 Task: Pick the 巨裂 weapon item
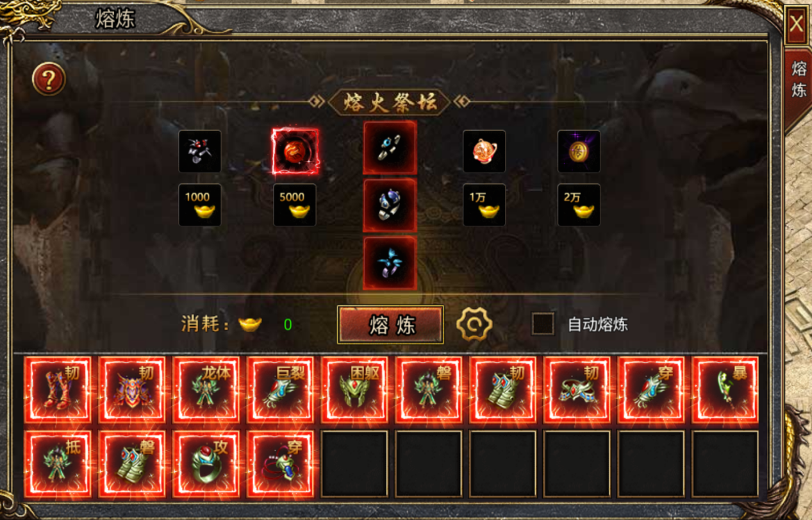tap(280, 390)
